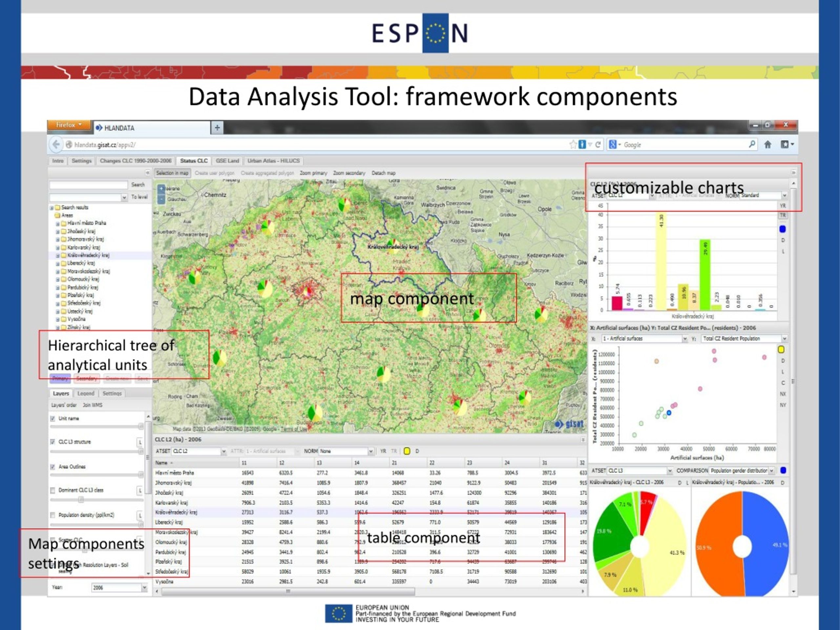This screenshot has height=630, width=840.
Task: Click Zoom secondary in map toolbar
Action: coord(349,173)
